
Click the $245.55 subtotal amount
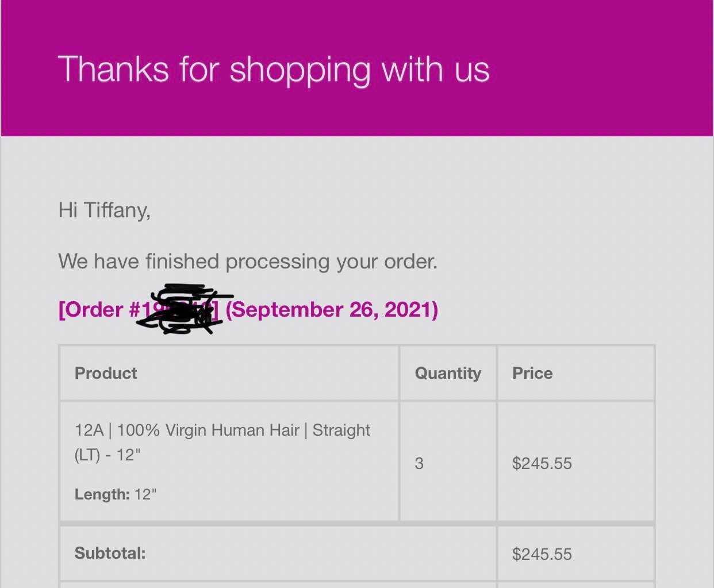point(542,554)
